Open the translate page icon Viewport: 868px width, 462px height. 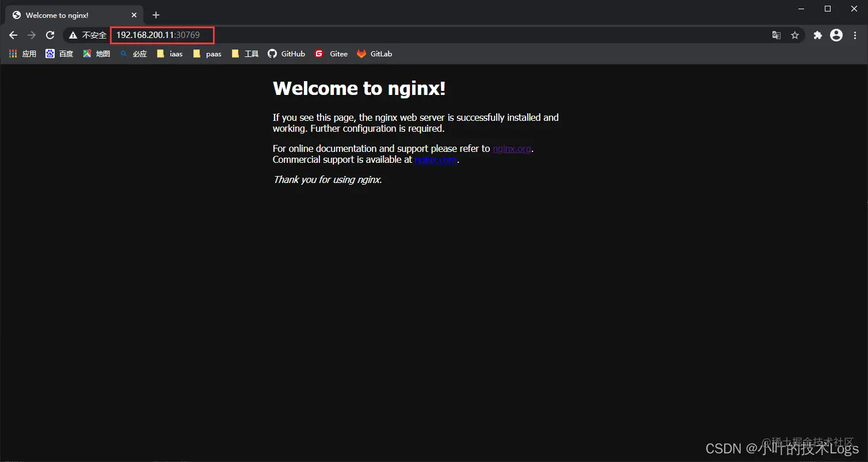776,35
